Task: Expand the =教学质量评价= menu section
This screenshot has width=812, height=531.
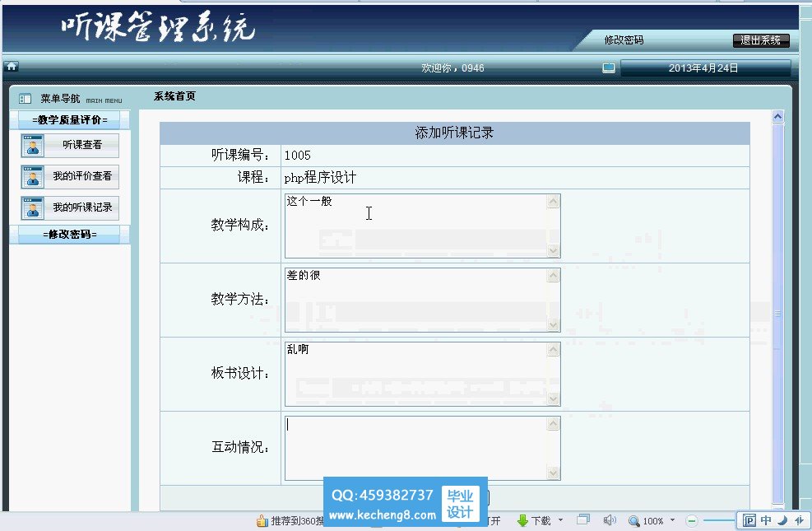Action: 70,119
